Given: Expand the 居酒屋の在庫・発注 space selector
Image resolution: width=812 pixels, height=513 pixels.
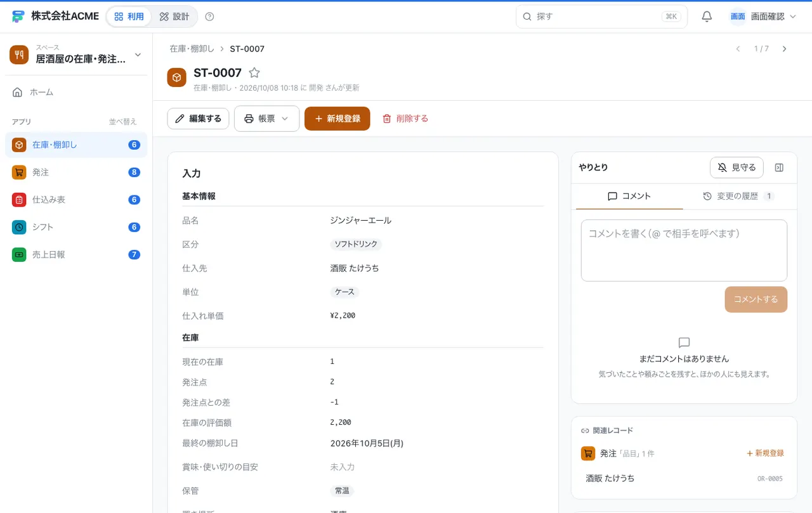Looking at the screenshot, I should point(76,55).
